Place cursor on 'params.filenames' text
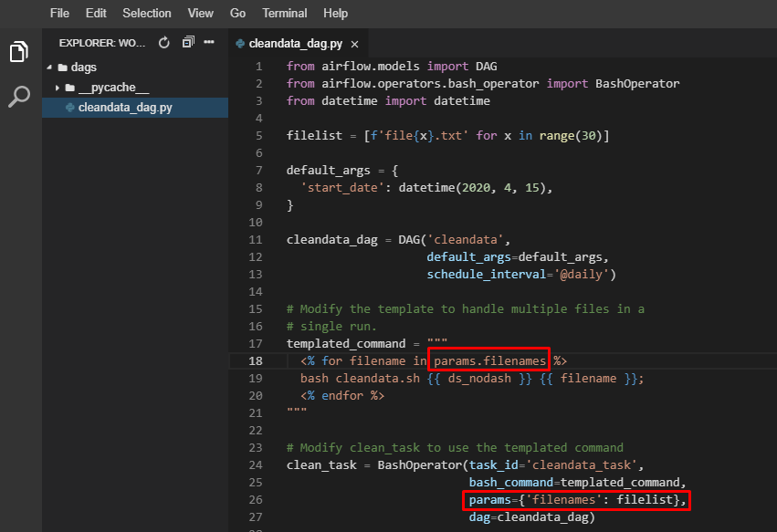The image size is (777, 532). [x=489, y=361]
